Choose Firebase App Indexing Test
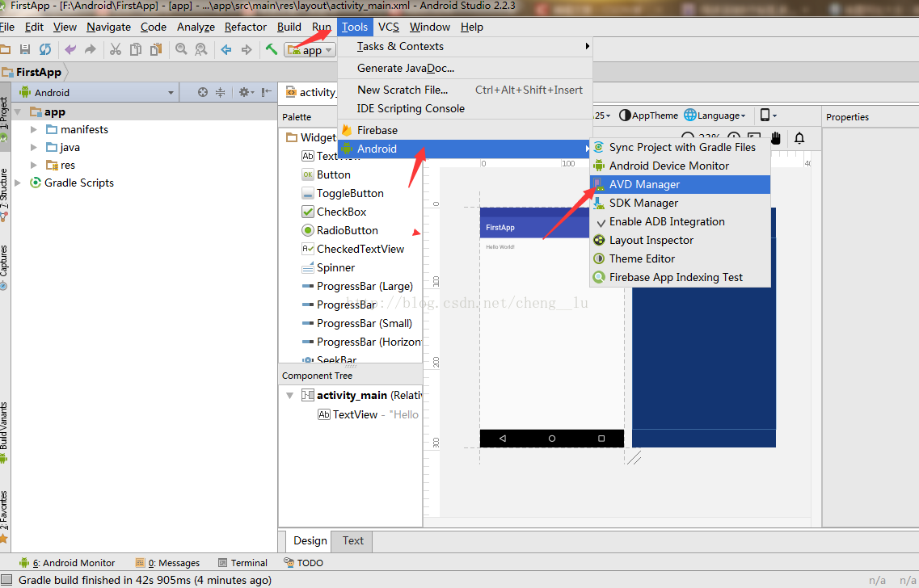919x588 pixels. 680,278
